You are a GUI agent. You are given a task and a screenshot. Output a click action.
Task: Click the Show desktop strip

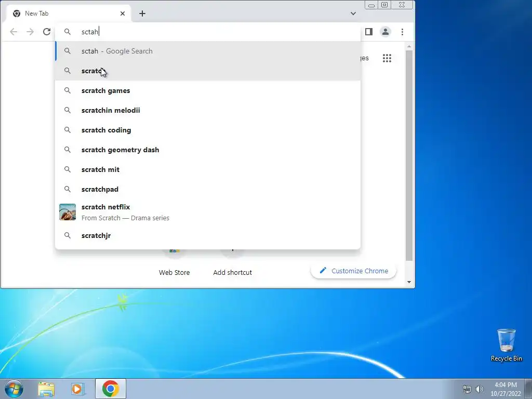(528, 389)
